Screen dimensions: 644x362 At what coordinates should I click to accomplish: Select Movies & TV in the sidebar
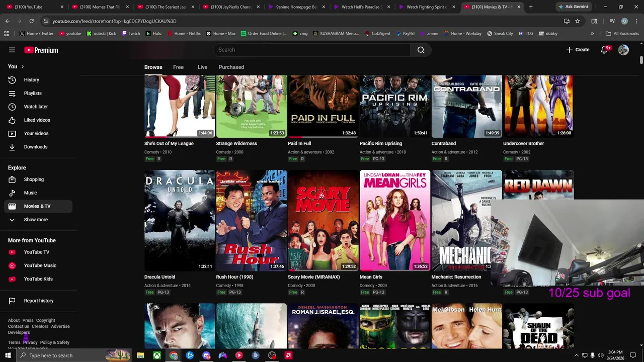[38, 206]
